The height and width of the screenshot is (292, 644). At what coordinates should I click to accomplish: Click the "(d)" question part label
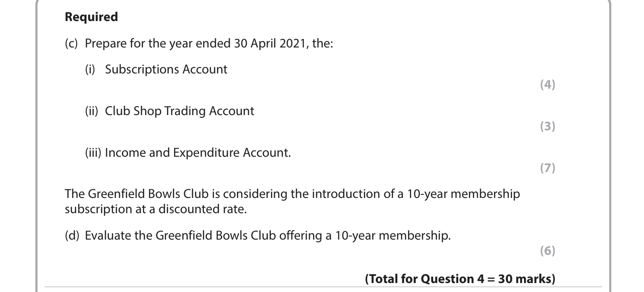point(71,236)
